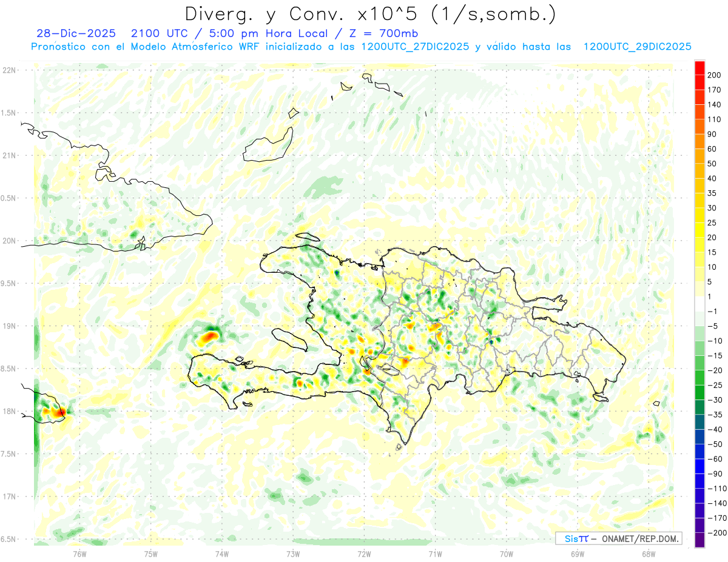Click the "76W" longitude label

point(80,553)
